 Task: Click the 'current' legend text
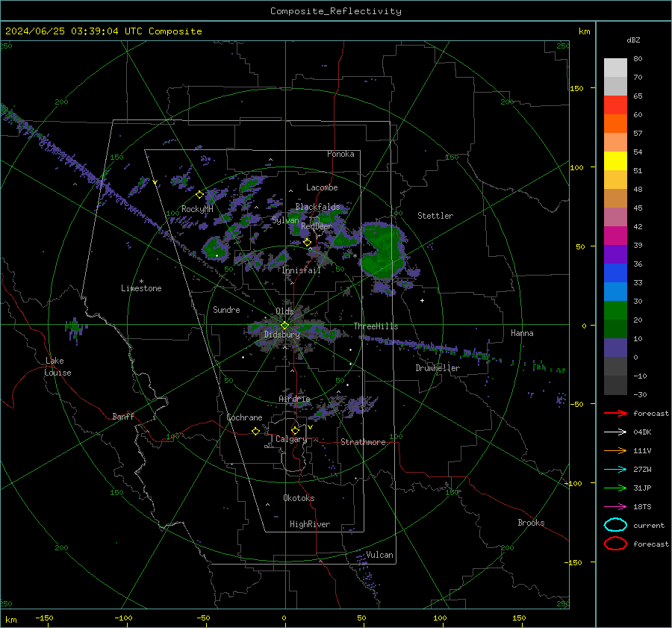click(x=649, y=525)
